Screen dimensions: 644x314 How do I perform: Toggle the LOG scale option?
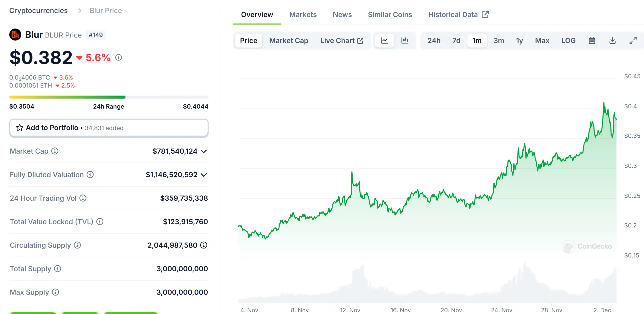[568, 41]
